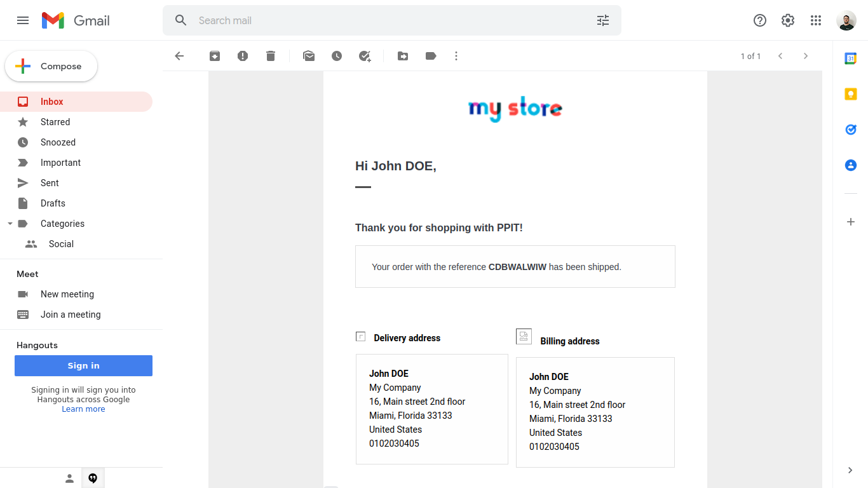This screenshot has width=868, height=488.
Task: Click the Compose button
Action: click(x=51, y=66)
